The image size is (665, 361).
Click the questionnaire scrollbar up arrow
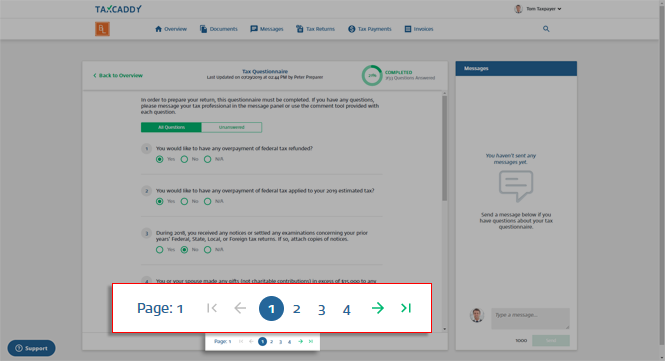pyautogui.click(x=444, y=93)
